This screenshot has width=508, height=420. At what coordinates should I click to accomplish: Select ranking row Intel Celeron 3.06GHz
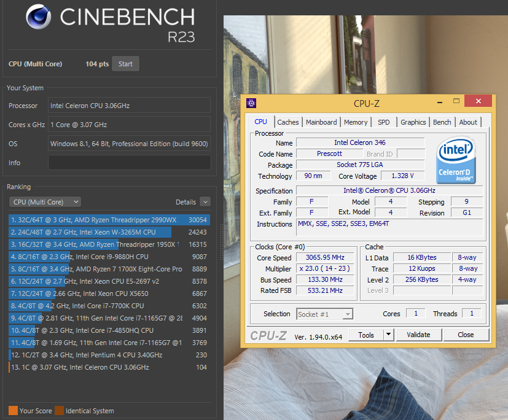point(109,368)
